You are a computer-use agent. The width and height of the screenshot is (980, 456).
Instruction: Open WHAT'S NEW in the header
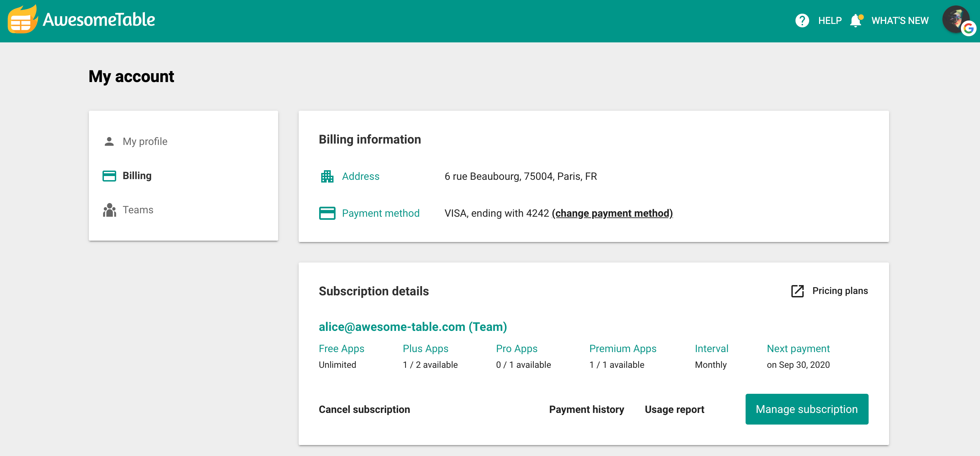pos(900,21)
